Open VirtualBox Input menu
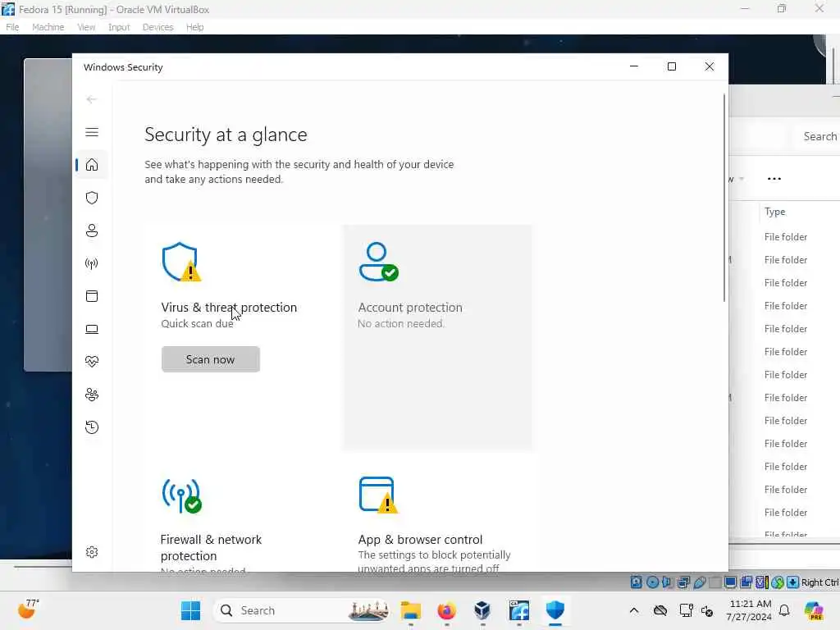The image size is (840, 630). (x=119, y=27)
